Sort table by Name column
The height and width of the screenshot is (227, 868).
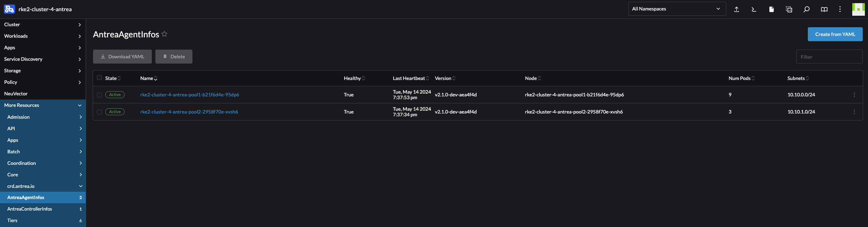point(149,78)
